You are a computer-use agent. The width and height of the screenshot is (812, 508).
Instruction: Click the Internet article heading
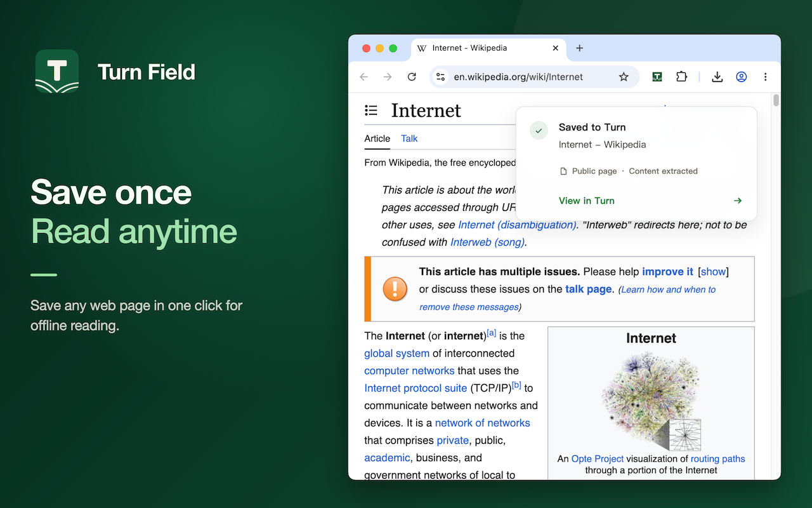pos(426,110)
